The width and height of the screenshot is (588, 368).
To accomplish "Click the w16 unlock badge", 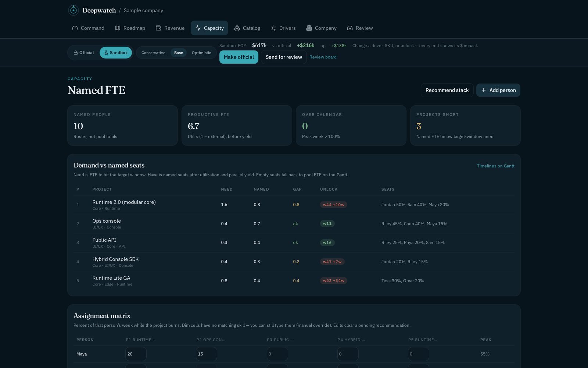I will coord(327,243).
